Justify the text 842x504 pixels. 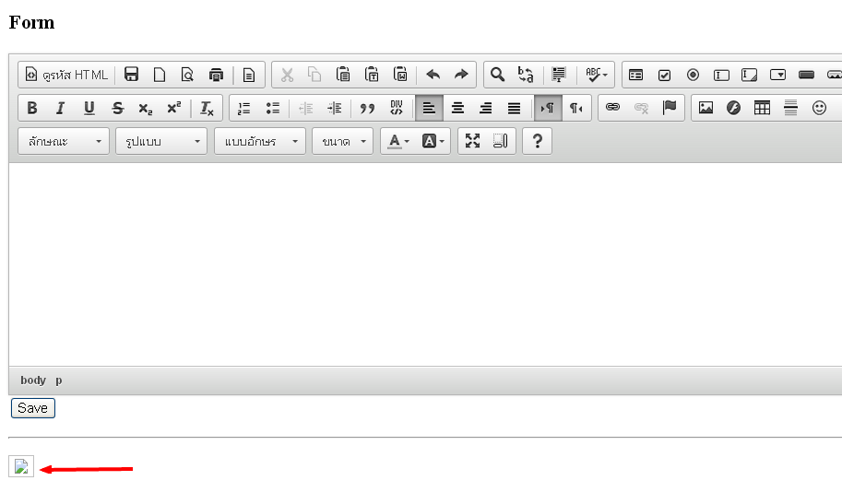pyautogui.click(x=514, y=108)
